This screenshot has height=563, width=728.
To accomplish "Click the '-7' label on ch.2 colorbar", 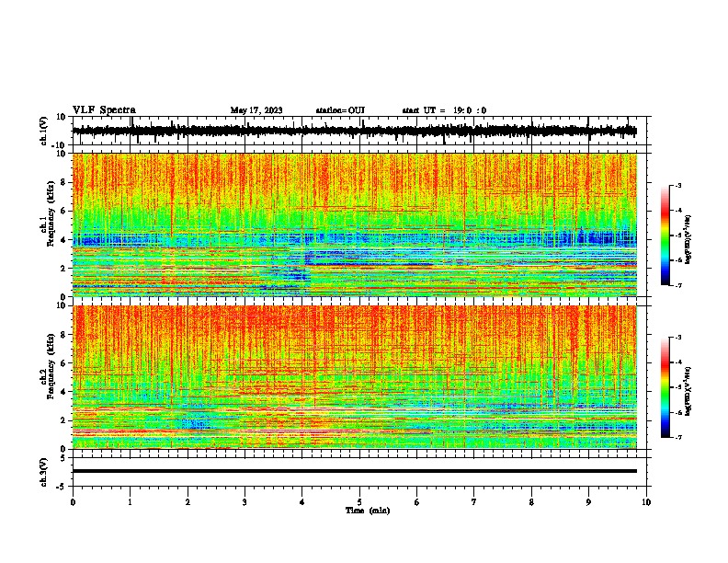I will (677, 437).
